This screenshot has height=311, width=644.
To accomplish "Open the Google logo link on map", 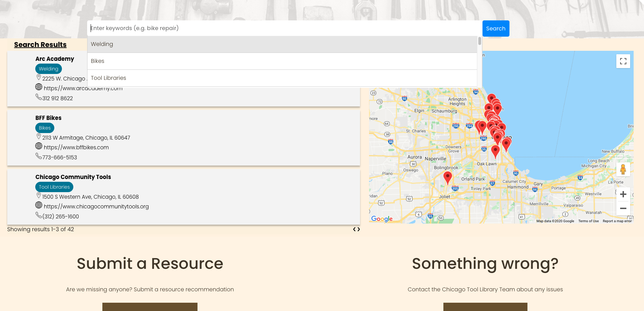I will (x=382, y=219).
